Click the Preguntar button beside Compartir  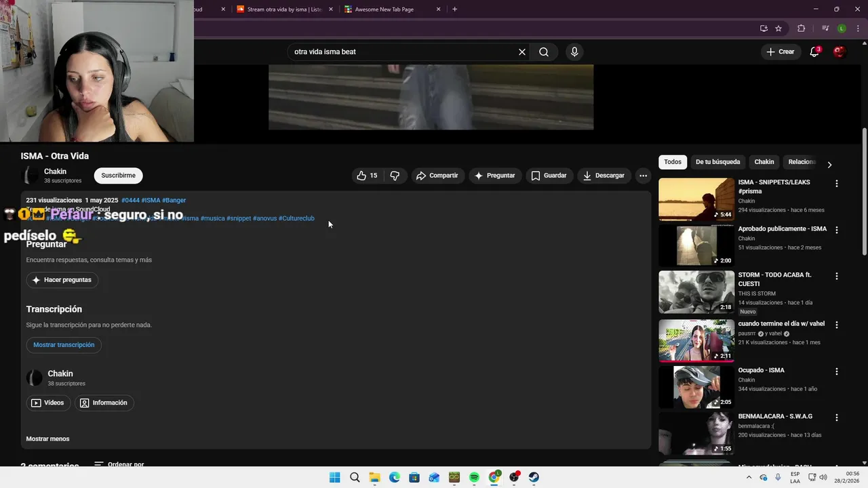pyautogui.click(x=494, y=176)
